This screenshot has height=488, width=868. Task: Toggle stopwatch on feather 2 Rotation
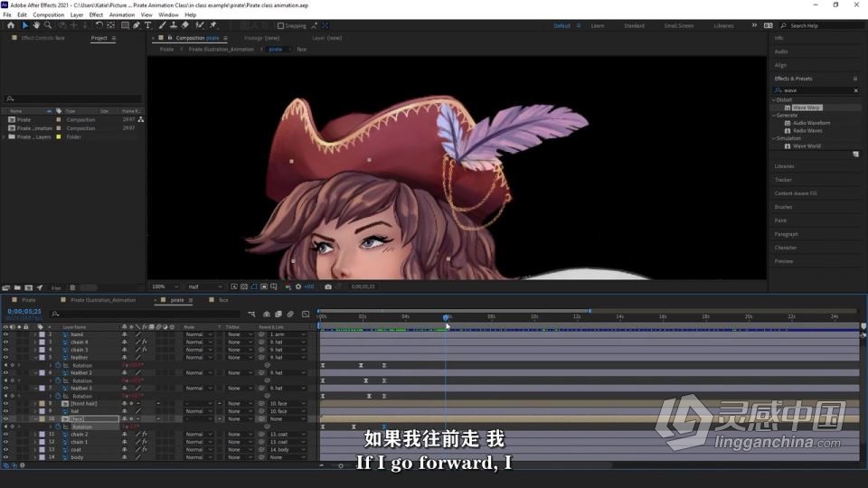tap(58, 380)
